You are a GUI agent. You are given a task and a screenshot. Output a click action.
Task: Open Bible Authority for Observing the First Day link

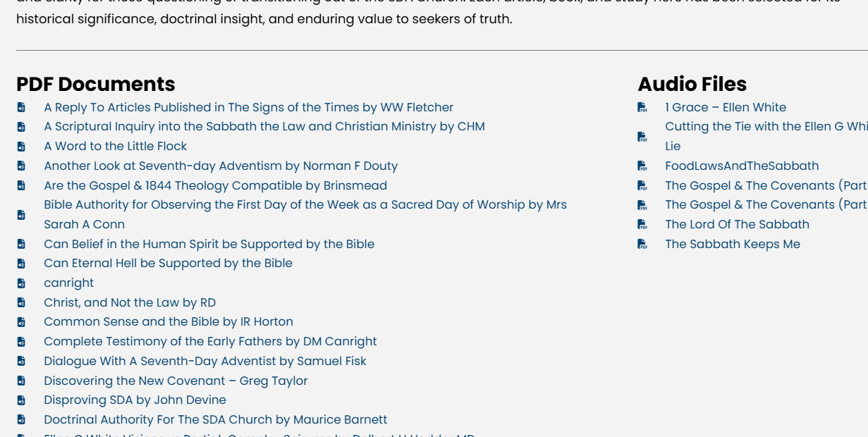(305, 205)
